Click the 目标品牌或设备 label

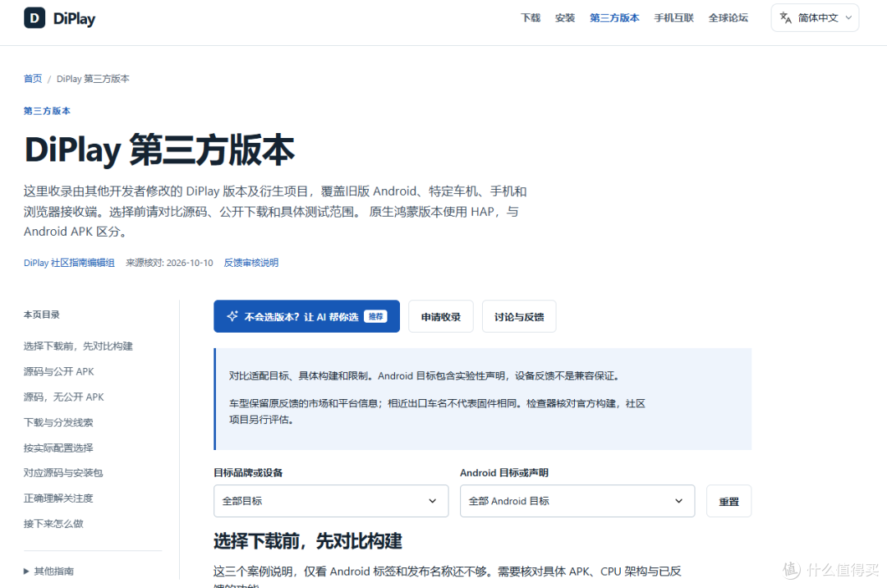[248, 473]
